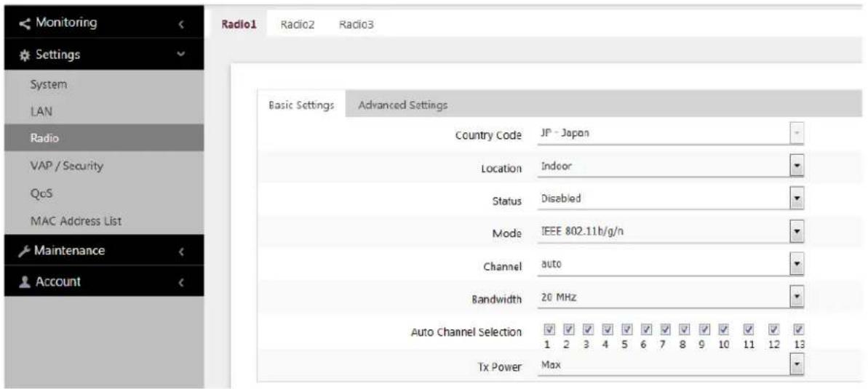Uncheck auto channel 5 checkbox
The width and height of the screenshot is (868, 389).
coord(626,330)
